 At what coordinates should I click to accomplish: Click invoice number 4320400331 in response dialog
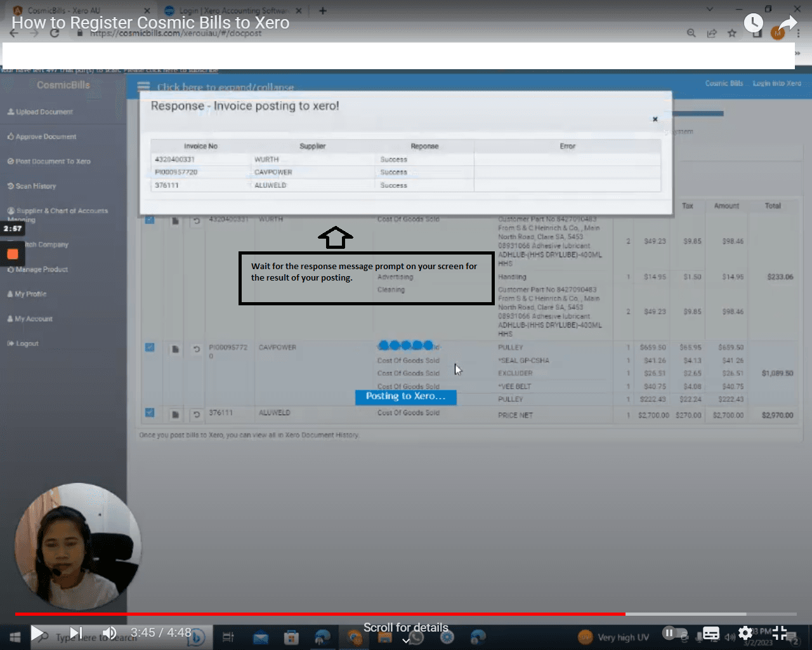pos(174,159)
